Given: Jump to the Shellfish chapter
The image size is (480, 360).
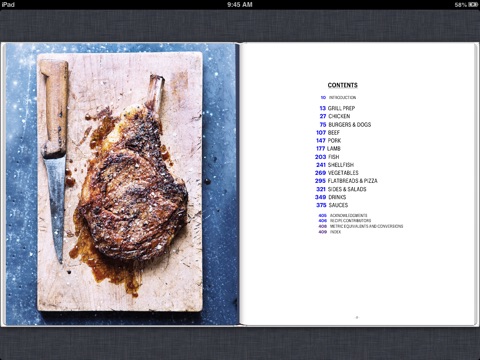Looking at the screenshot, I should pos(335,165).
